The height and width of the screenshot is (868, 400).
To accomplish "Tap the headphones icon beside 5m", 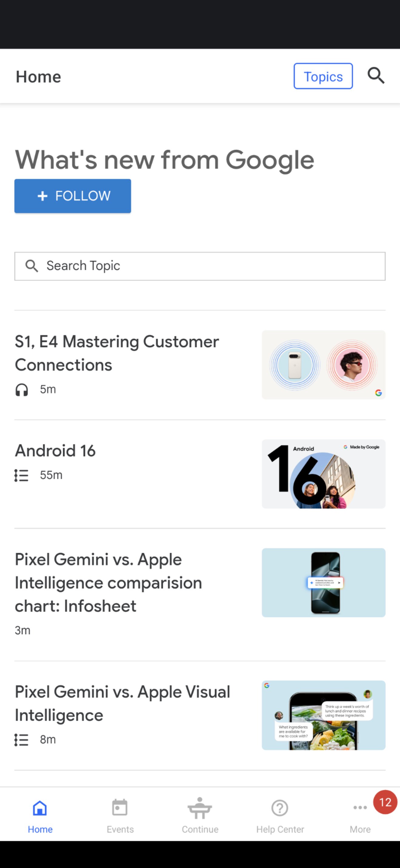I will 22,390.
